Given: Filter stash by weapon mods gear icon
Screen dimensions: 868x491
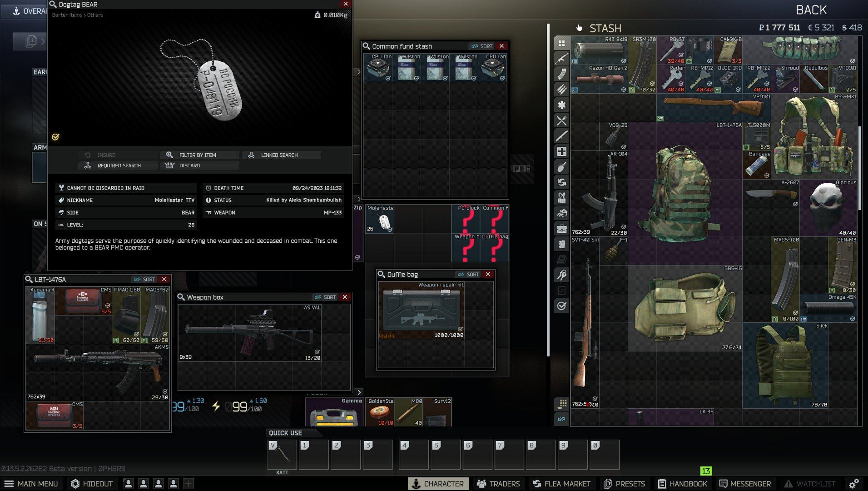Looking at the screenshot, I should tap(562, 105).
